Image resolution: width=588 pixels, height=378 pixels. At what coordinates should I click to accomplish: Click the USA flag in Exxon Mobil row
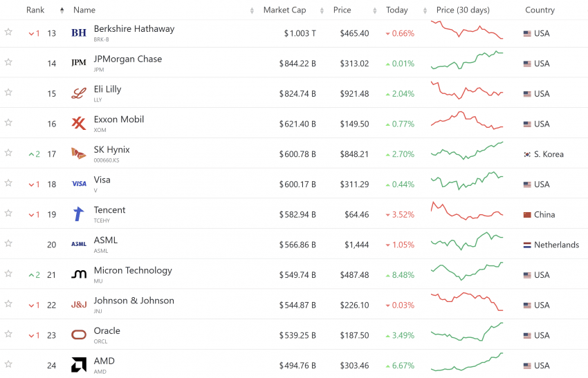tap(527, 124)
